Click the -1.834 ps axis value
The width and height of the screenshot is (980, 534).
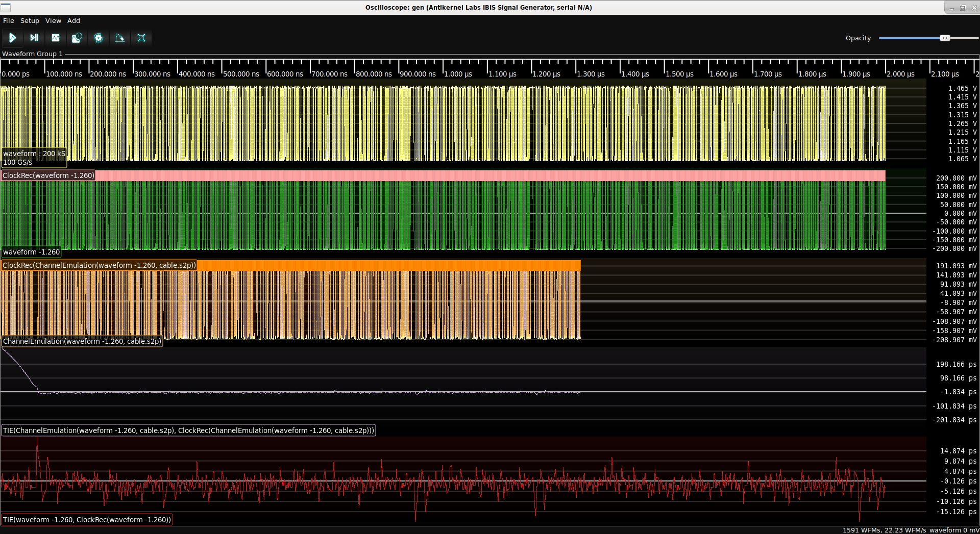(958, 392)
